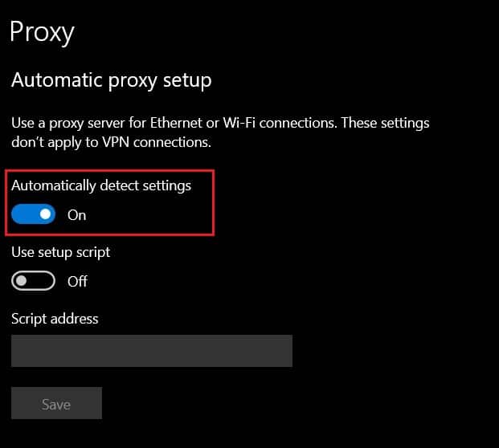The width and height of the screenshot is (499, 448).
Task: Click the "Use setup script" label text
Action: pos(61,252)
